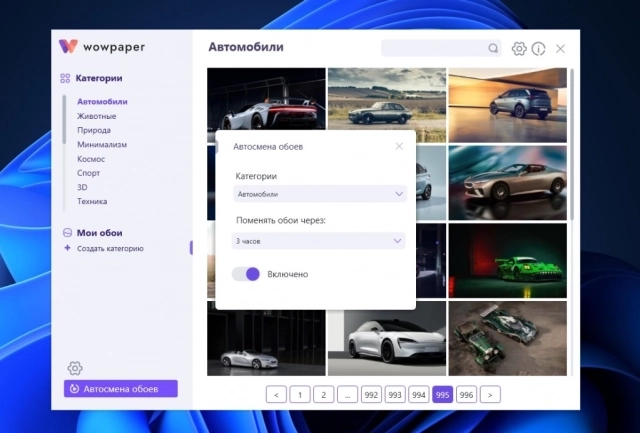
Task: Click the search magnifier icon
Action: pos(493,48)
